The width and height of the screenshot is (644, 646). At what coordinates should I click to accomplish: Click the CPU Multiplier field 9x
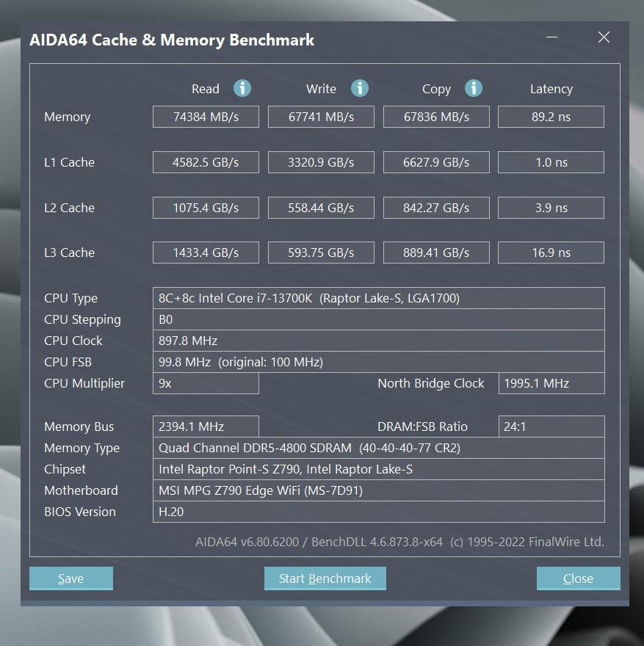(206, 383)
